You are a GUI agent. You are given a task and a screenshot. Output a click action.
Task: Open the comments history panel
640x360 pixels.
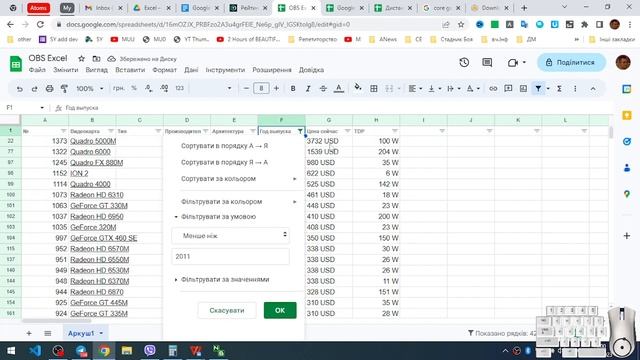tap(487, 62)
